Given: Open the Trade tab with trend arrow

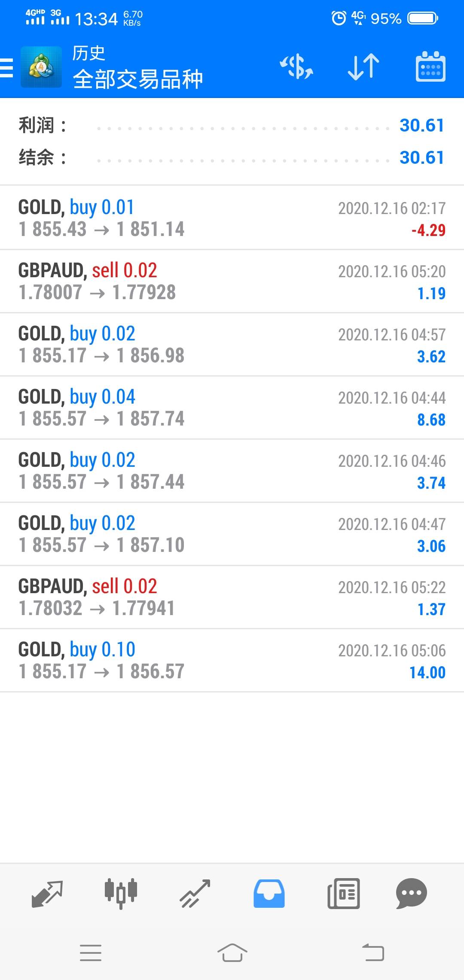Looking at the screenshot, I should pos(195,894).
